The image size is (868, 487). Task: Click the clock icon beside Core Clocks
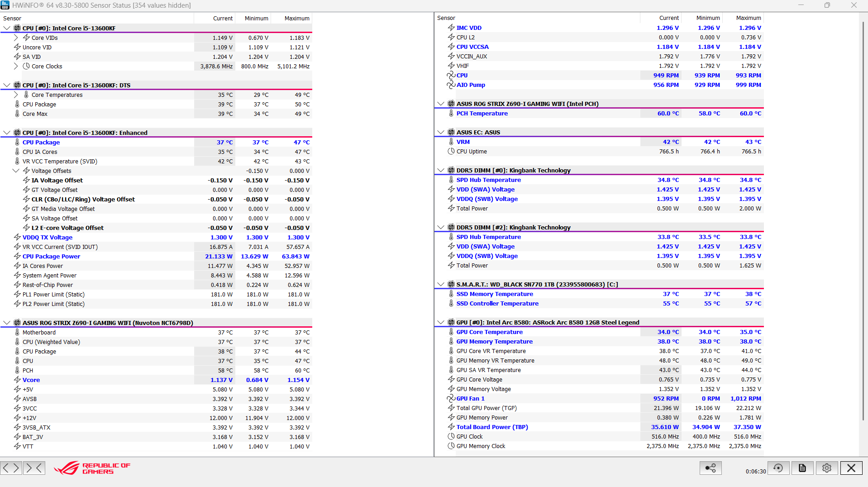(26, 66)
